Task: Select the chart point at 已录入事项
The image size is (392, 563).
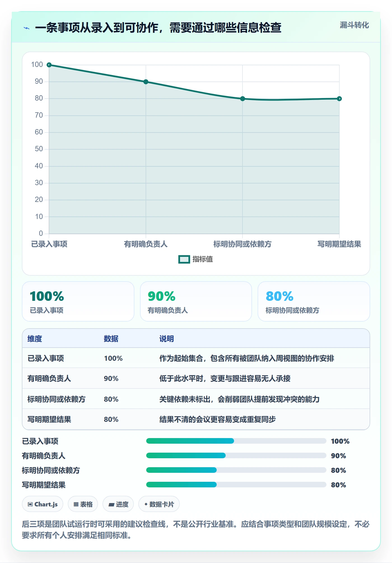Action: point(49,65)
